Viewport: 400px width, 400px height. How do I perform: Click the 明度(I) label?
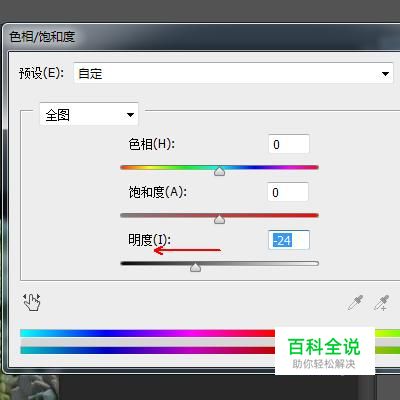point(149,240)
